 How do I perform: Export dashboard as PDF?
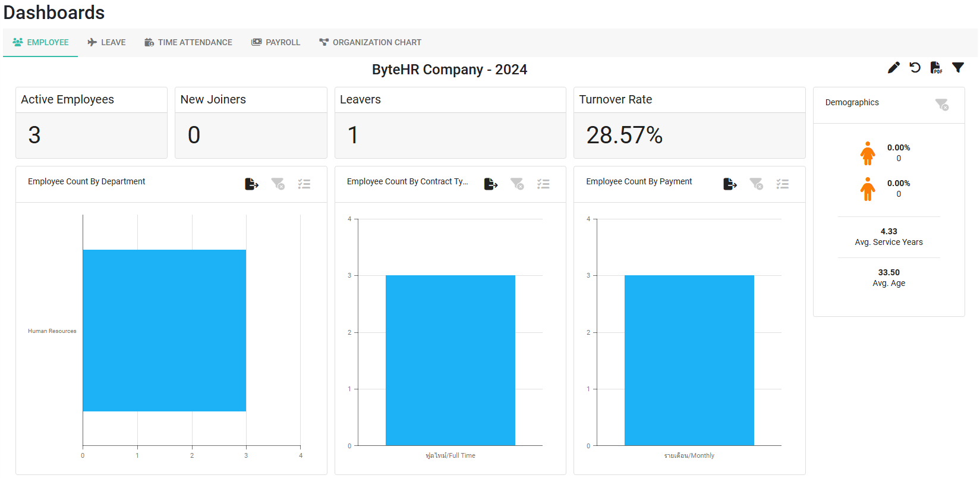[936, 68]
